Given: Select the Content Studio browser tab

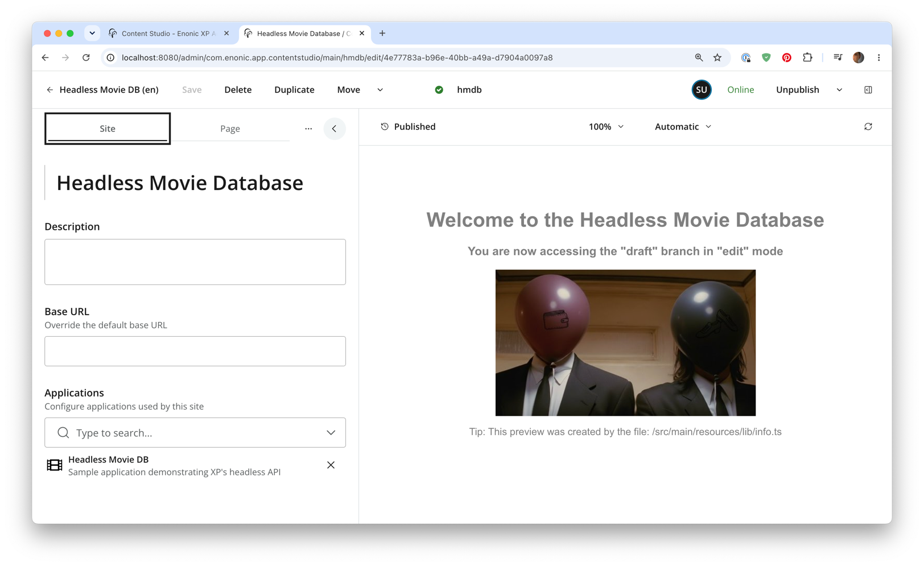Looking at the screenshot, I should pyautogui.click(x=168, y=34).
